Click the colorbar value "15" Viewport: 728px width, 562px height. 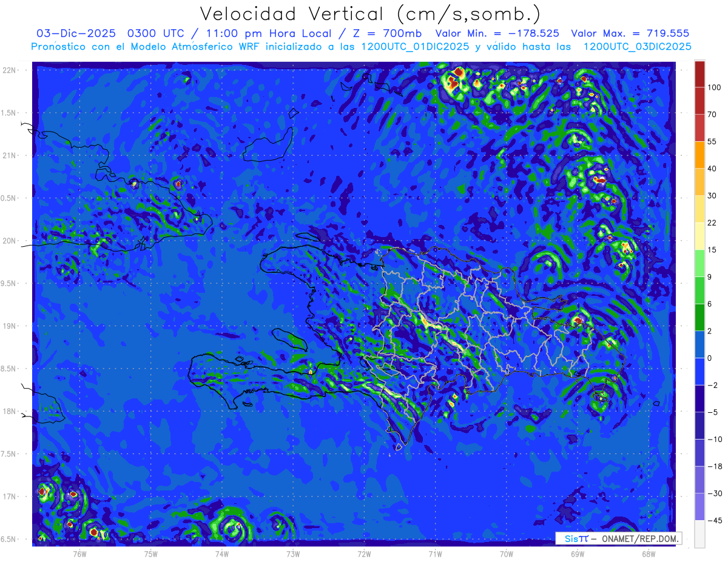(x=712, y=250)
